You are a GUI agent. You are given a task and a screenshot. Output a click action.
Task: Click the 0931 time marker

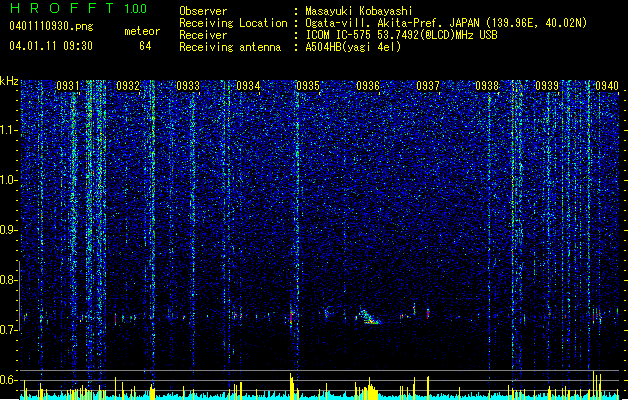click(x=68, y=86)
